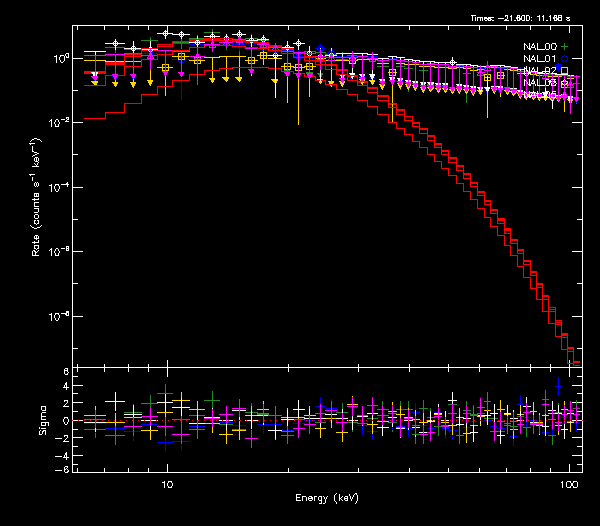Select the NAI_02 legend label
The image size is (600, 526).
point(540,71)
